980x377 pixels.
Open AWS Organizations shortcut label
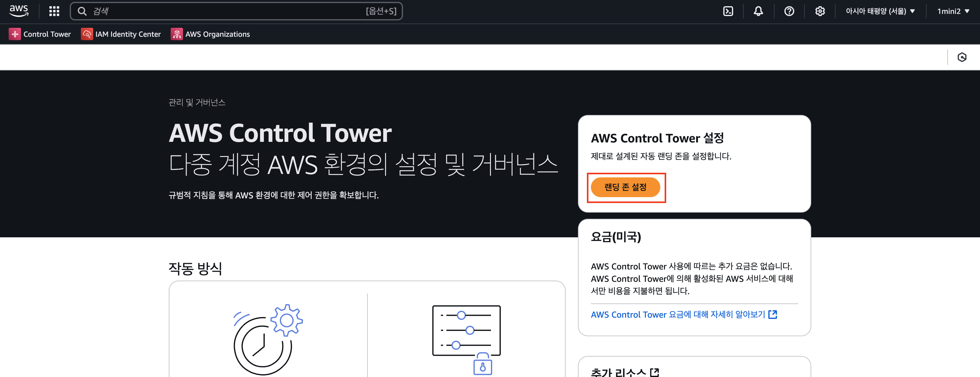[x=217, y=34]
